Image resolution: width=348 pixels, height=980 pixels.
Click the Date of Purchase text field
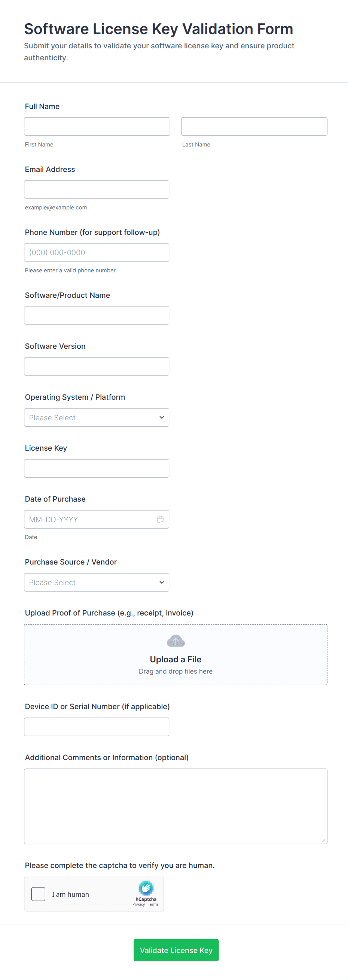(x=89, y=519)
